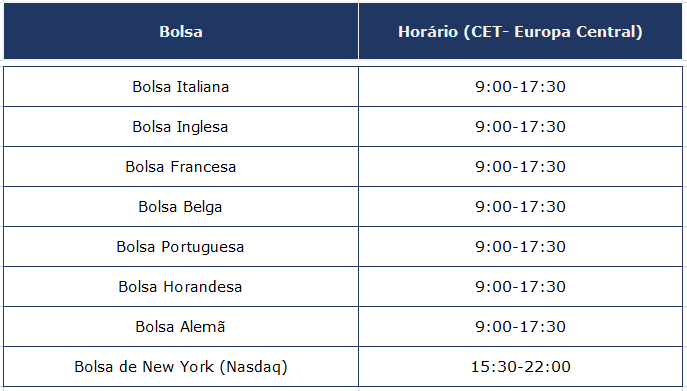Click the Bolsa Horandesa 9:00-17:30 time cell
The height and width of the screenshot is (391, 687).
coord(520,287)
